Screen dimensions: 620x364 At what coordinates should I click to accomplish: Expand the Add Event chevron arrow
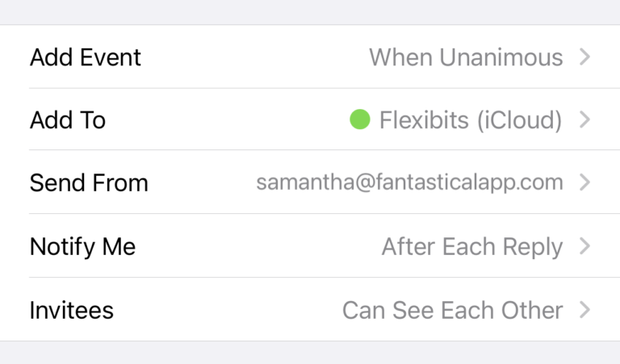[585, 57]
